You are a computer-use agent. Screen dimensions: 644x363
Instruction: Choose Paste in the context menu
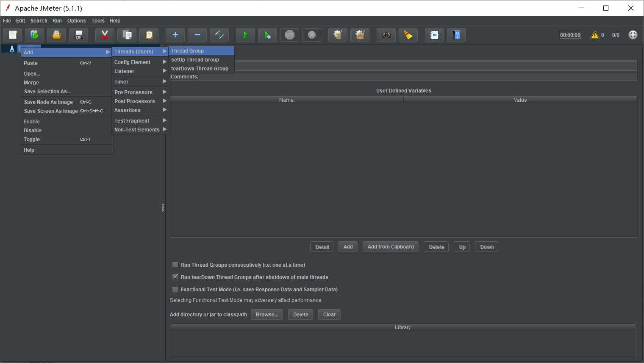click(x=67, y=63)
